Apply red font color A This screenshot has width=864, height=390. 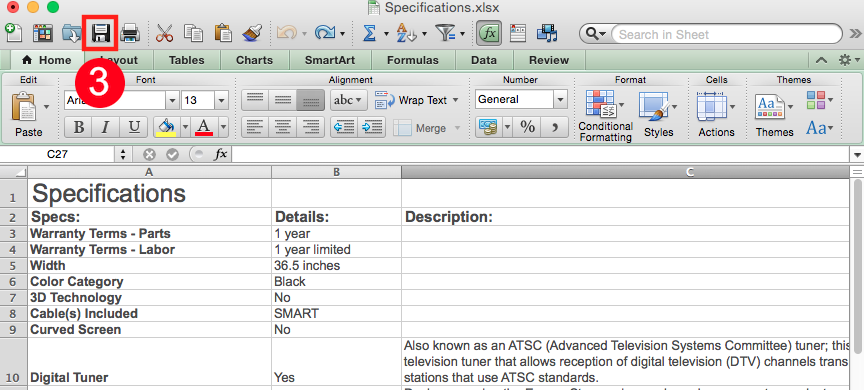click(204, 128)
